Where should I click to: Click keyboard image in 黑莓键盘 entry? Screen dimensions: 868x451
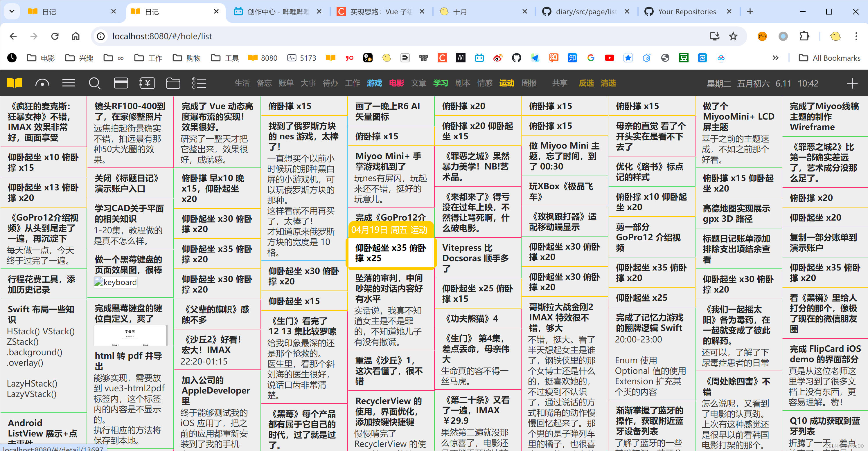(116, 282)
